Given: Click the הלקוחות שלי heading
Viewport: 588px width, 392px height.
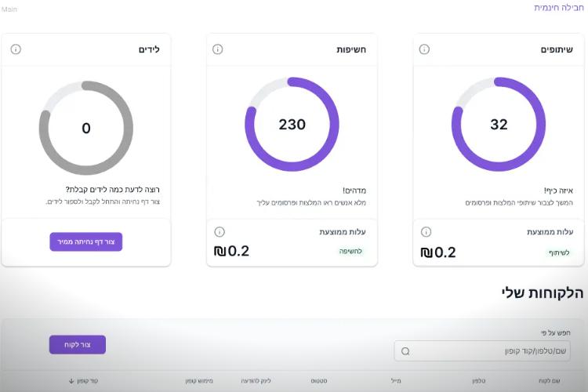Looking at the screenshot, I should click(543, 293).
